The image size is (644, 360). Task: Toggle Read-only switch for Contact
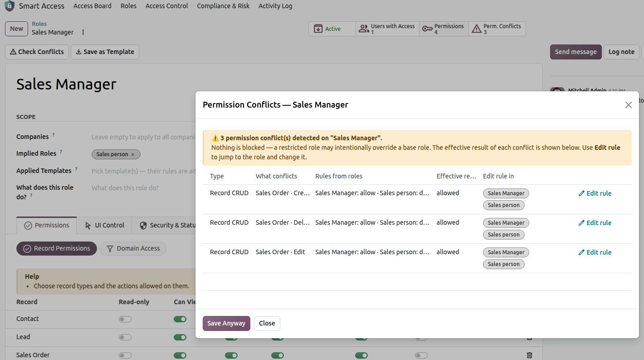(x=125, y=319)
